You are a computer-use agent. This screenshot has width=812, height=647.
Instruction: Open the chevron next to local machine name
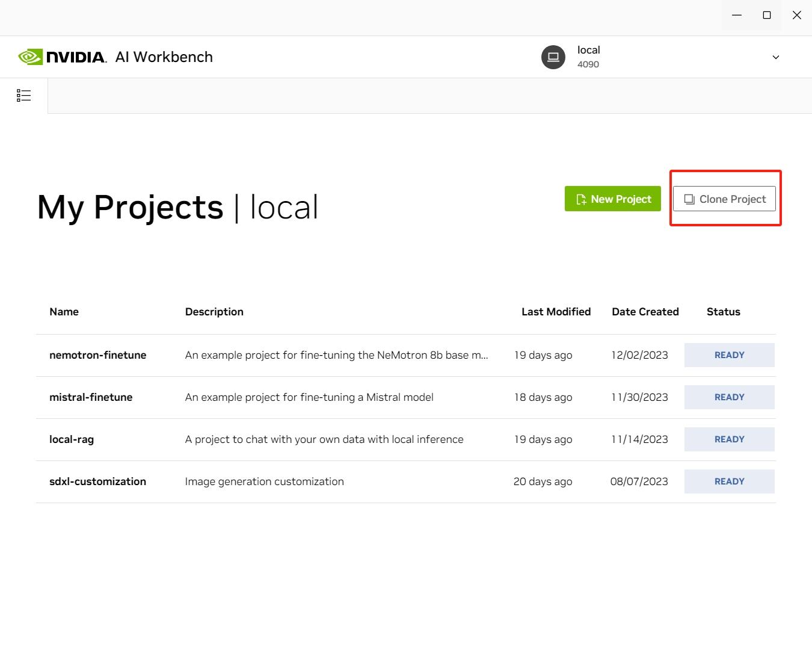[775, 57]
